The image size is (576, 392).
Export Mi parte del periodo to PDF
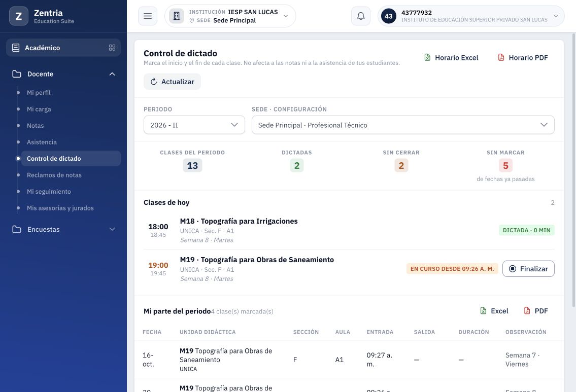536,311
